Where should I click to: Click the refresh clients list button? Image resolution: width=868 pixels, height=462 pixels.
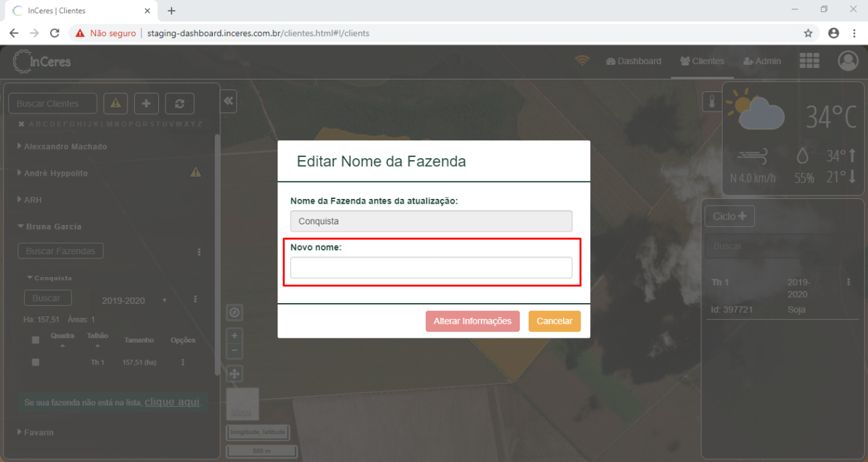click(x=179, y=103)
